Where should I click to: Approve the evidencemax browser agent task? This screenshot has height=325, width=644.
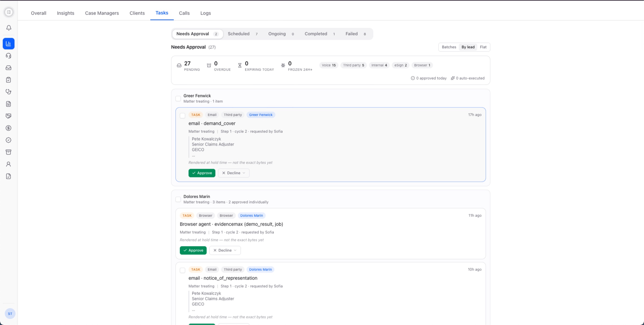(193, 250)
